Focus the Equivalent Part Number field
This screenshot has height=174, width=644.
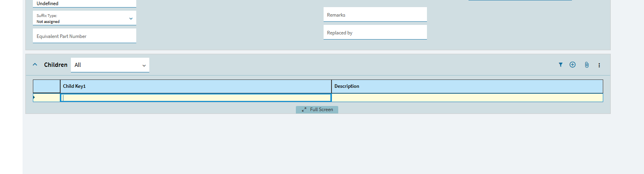pos(84,36)
